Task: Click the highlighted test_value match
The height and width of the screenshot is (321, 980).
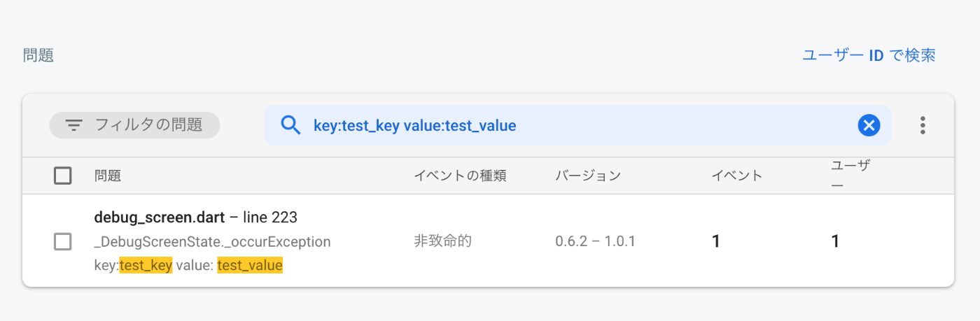Action: (x=250, y=266)
